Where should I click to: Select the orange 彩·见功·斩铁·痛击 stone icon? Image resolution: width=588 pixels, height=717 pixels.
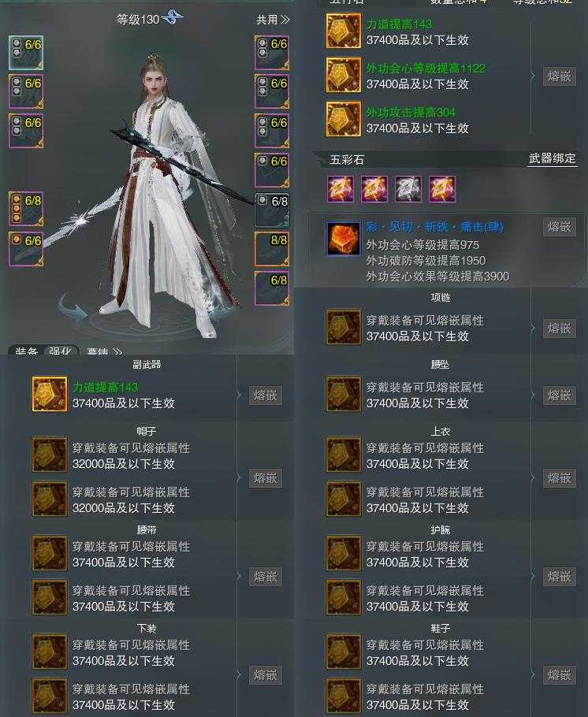click(343, 238)
